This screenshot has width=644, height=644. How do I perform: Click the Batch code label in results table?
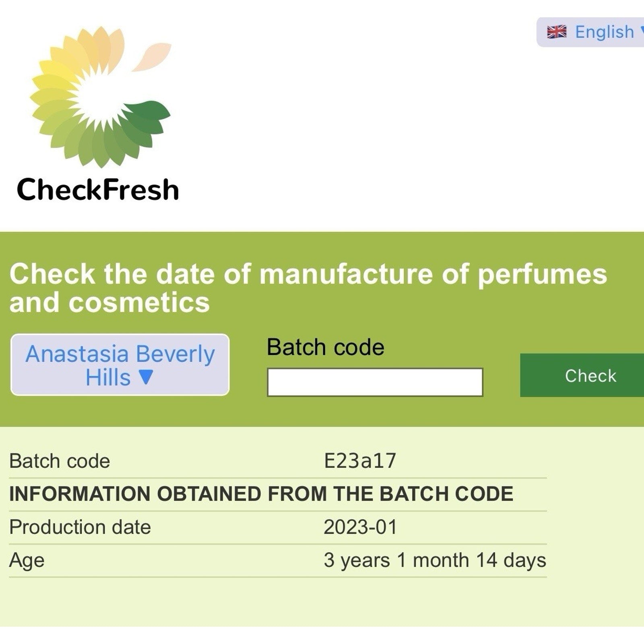60,461
